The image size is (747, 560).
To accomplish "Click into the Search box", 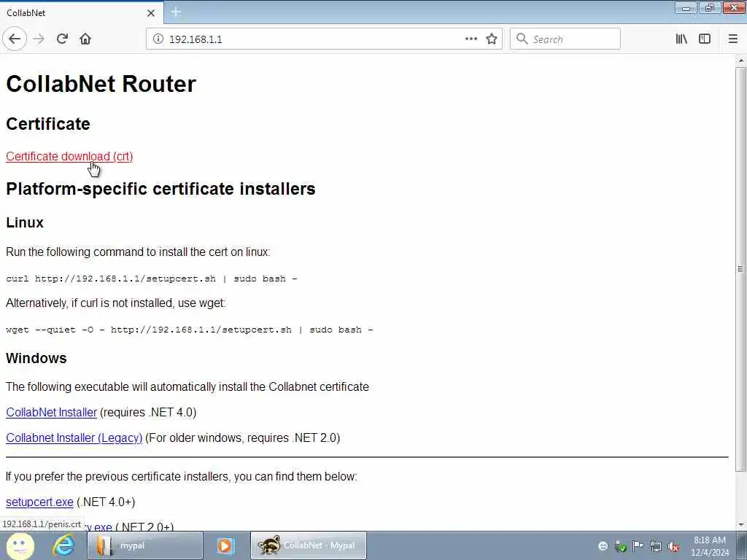I will pos(565,39).
